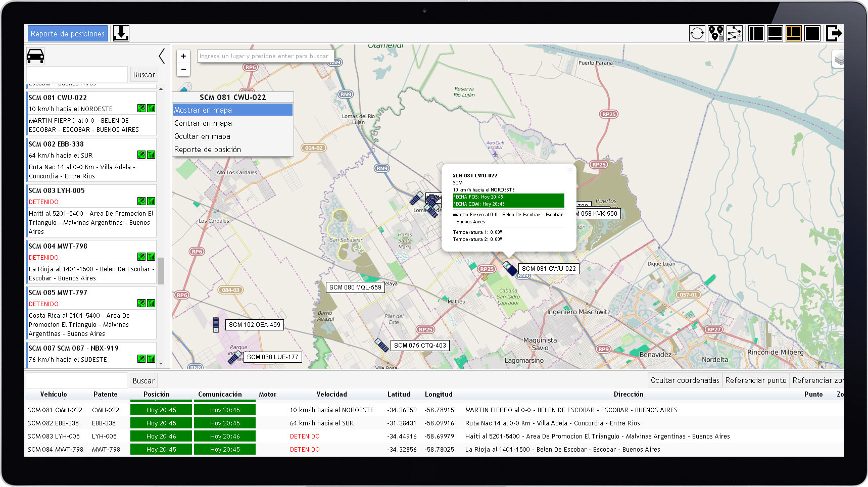The height and width of the screenshot is (487, 868).
Task: Click GPS status icon for SCM 083 LYH-005
Action: (141, 201)
